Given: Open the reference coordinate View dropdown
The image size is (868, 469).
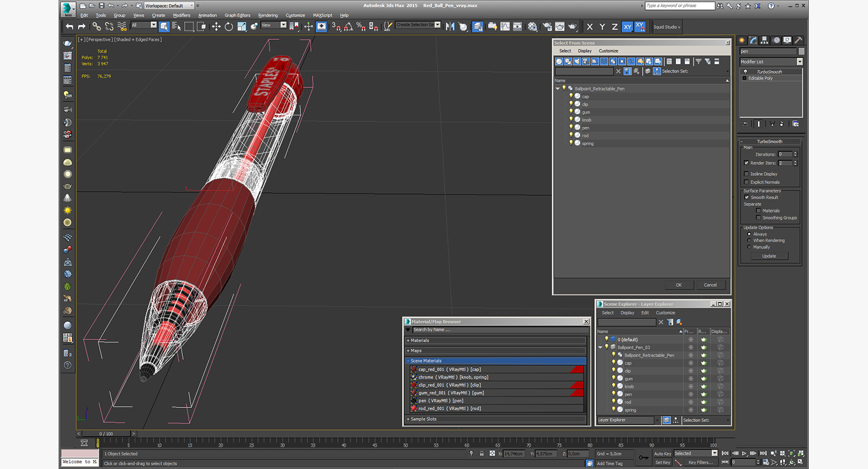Looking at the screenshot, I should 273,25.
